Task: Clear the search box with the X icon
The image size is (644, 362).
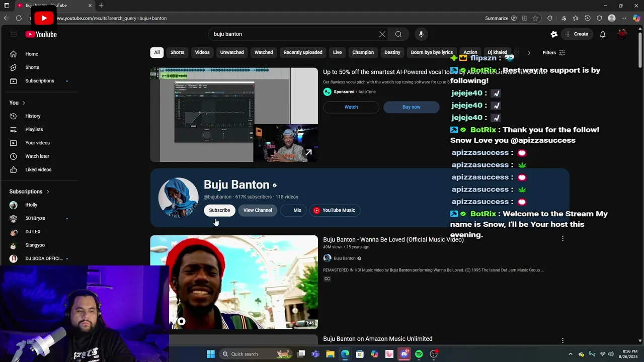Action: pyautogui.click(x=382, y=34)
